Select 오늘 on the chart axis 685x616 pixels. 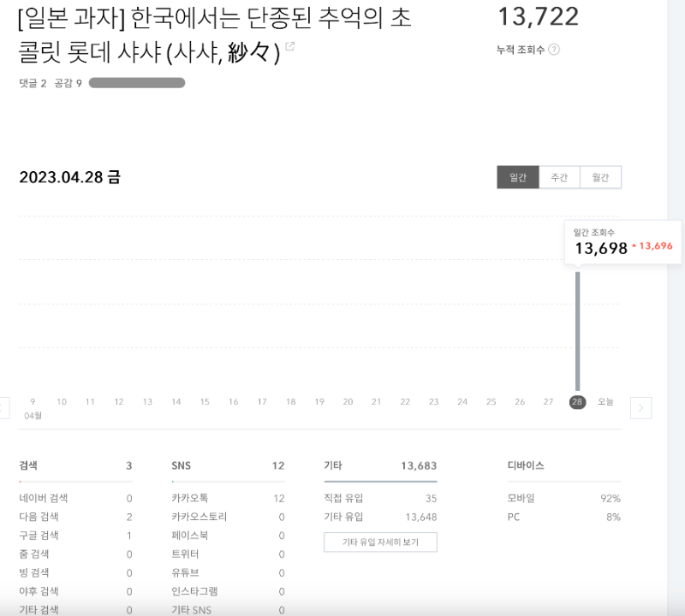coord(605,401)
